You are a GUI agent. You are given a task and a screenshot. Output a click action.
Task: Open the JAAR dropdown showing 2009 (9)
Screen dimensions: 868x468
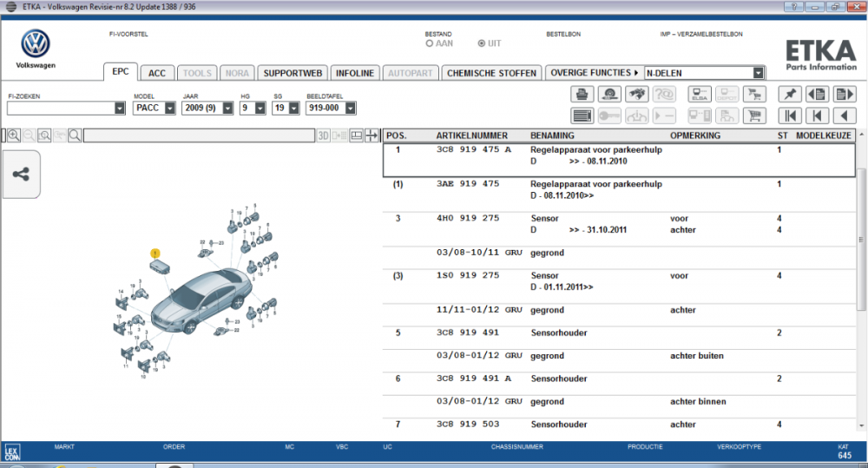pyautogui.click(x=227, y=109)
